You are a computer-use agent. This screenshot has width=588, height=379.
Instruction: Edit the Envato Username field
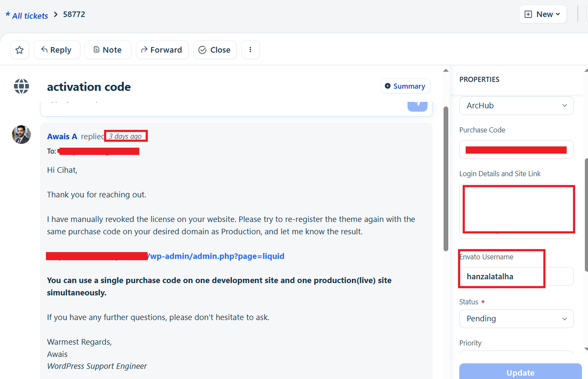coord(516,277)
